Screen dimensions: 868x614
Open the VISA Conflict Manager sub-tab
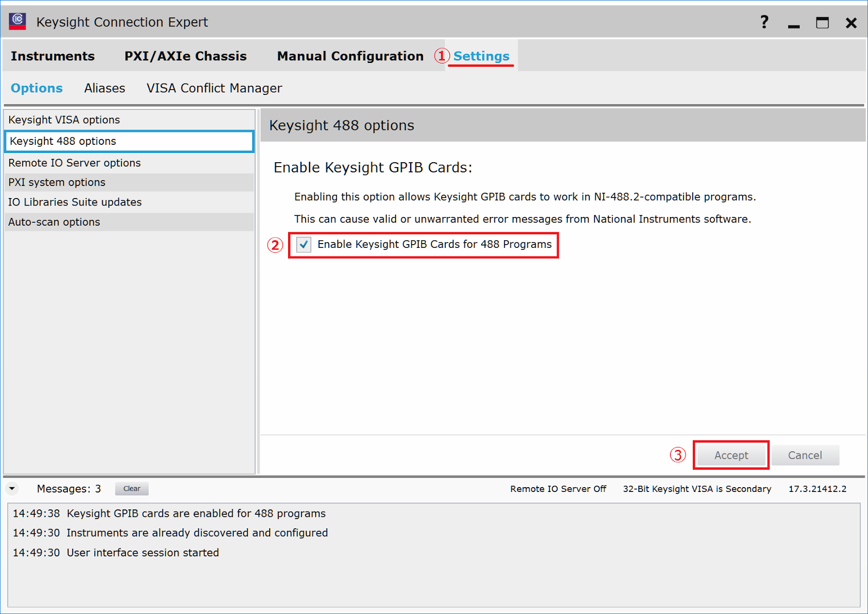tap(214, 88)
